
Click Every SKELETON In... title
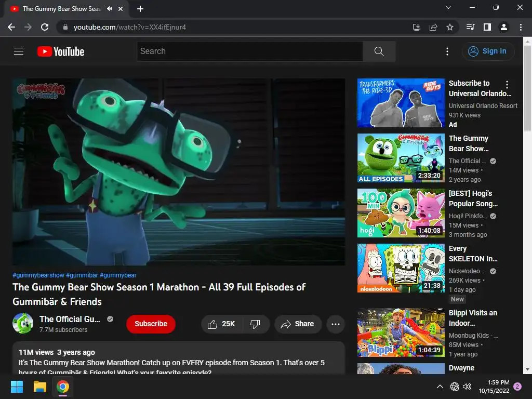coord(473,254)
